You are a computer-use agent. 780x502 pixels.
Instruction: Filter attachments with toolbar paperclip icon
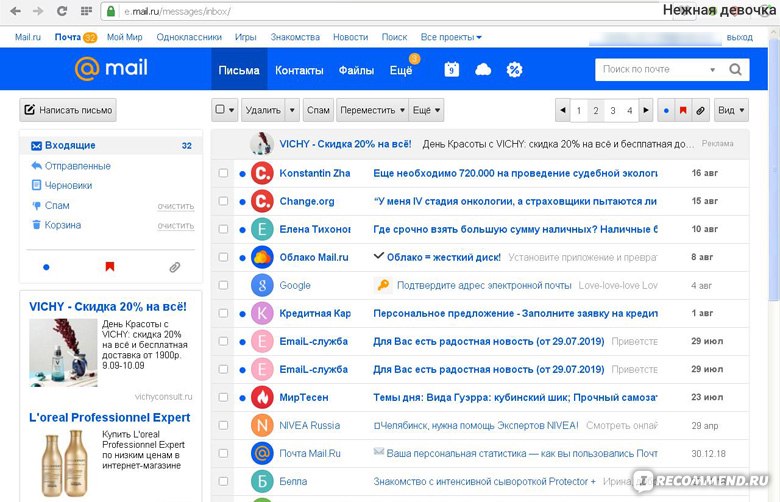[700, 110]
